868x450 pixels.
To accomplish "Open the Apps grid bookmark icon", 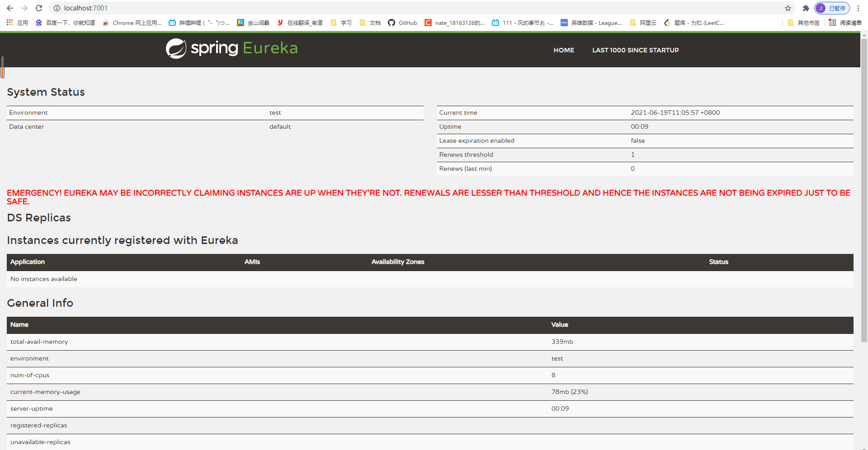I will [x=17, y=23].
